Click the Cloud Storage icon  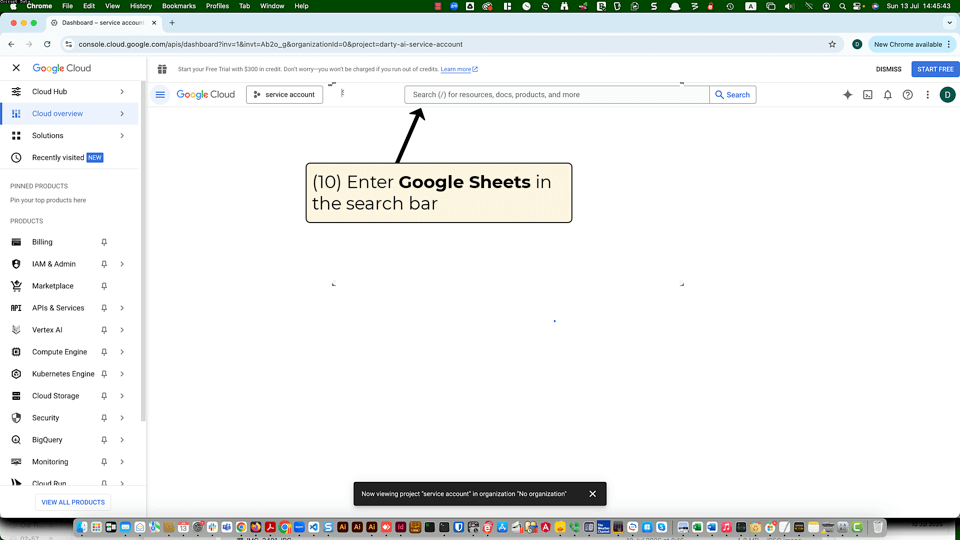[x=17, y=396]
